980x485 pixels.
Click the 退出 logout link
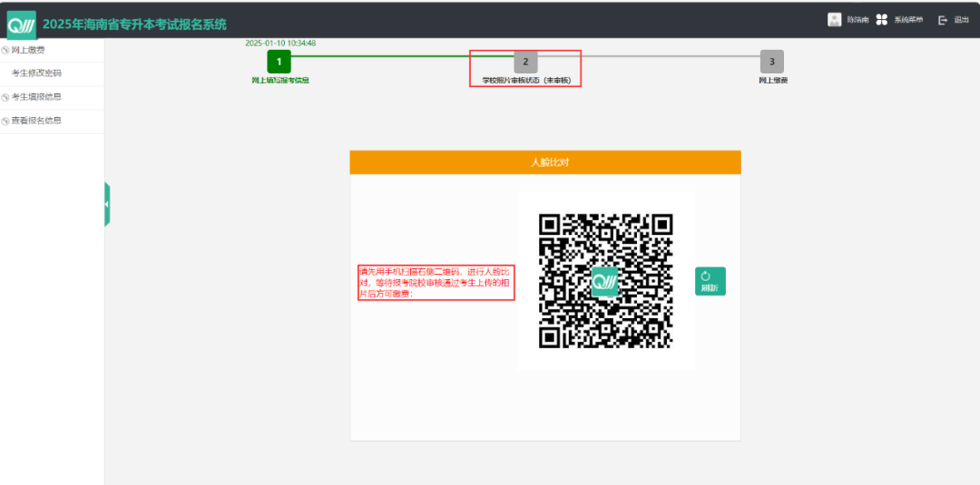pyautogui.click(x=961, y=20)
